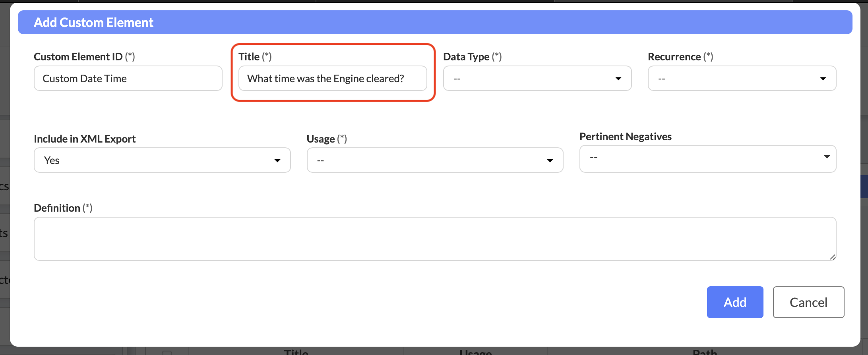The width and height of the screenshot is (868, 355).
Task: Click the Pertinent Negatives label
Action: coord(625,137)
